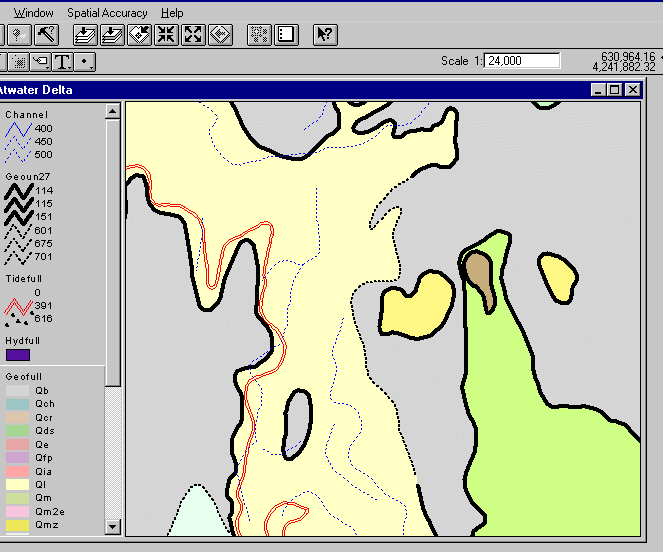Click Zoom to Previous Extent button
The image size is (663, 552).
[221, 34]
